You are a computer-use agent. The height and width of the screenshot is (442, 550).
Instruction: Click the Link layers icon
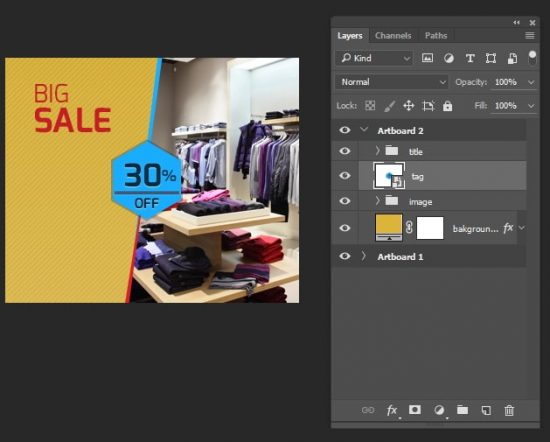click(x=368, y=410)
